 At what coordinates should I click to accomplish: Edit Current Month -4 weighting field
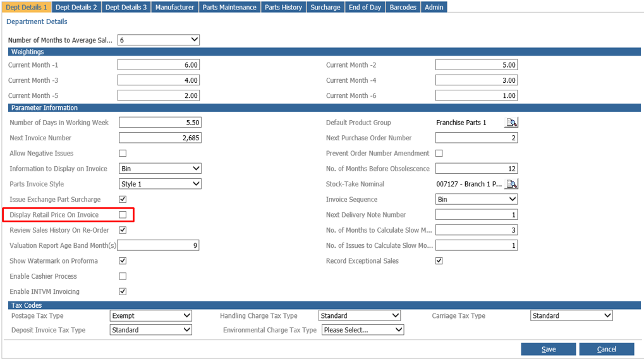pos(477,80)
